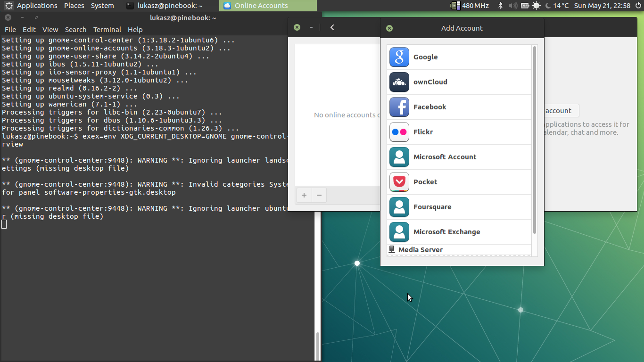This screenshot has height=362, width=644.
Task: Open the Places menu
Action: (x=74, y=6)
